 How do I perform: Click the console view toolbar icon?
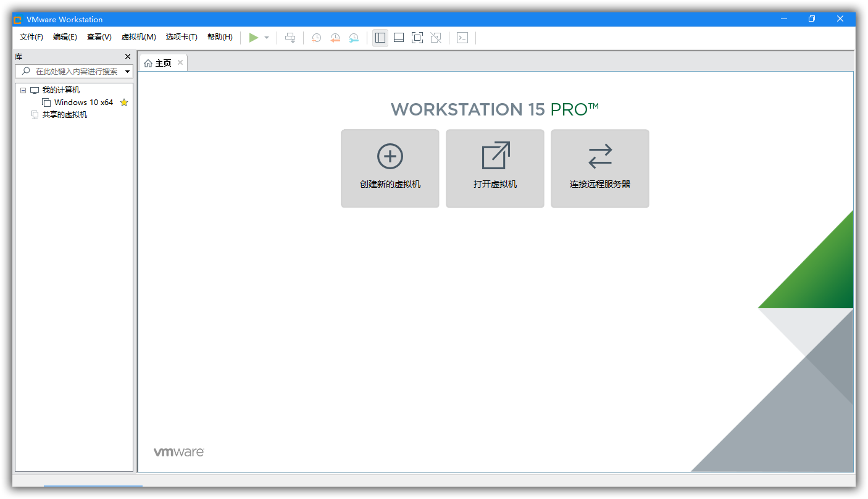462,38
